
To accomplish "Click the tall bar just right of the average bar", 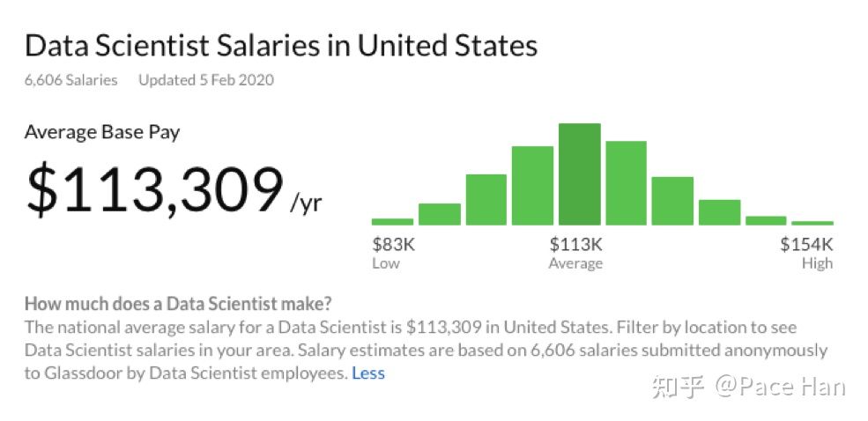I will tap(626, 183).
